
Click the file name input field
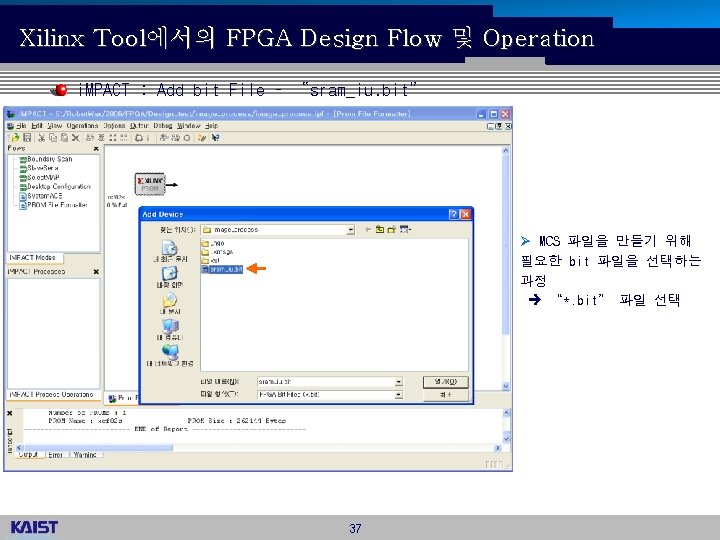click(x=330, y=382)
